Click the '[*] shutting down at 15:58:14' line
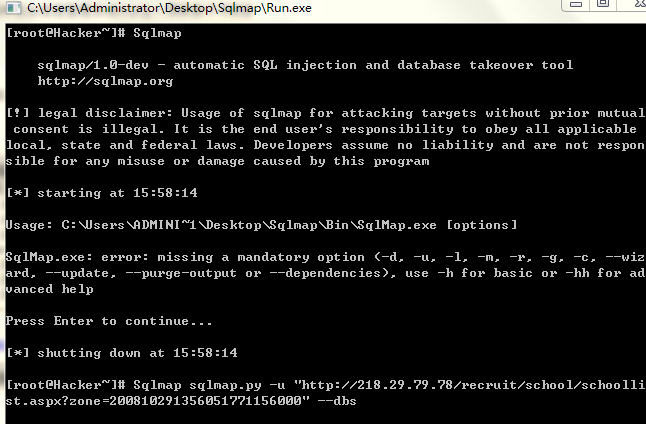The width and height of the screenshot is (646, 424). 122,353
